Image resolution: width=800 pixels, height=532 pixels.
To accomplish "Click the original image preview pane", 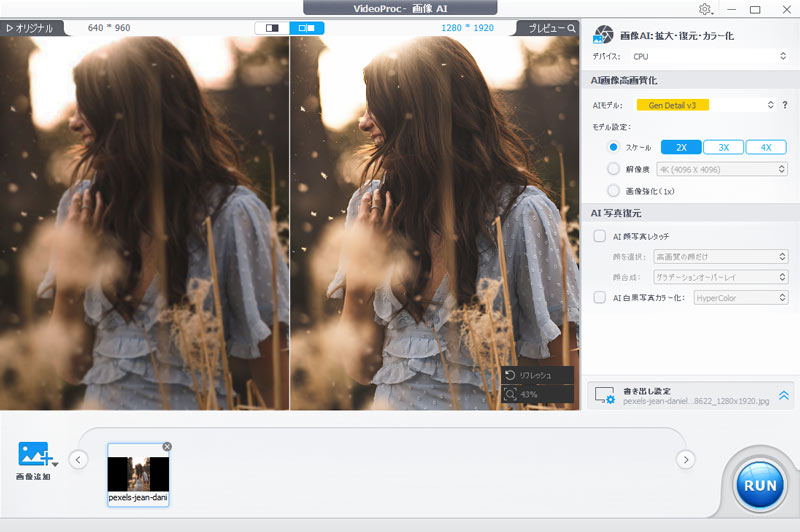I will tap(144, 223).
